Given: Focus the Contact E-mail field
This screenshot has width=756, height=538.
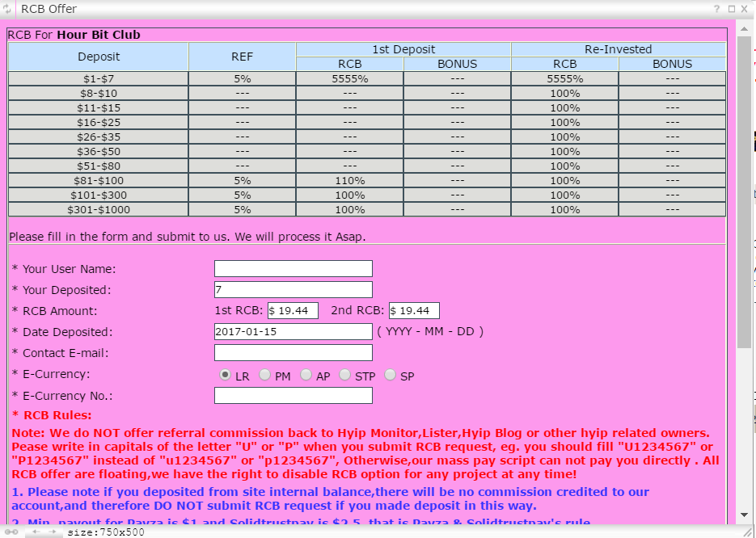Looking at the screenshot, I should 294,352.
